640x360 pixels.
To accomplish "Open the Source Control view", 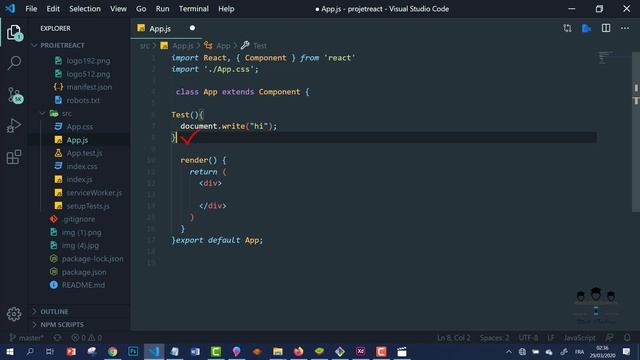I will [15, 95].
